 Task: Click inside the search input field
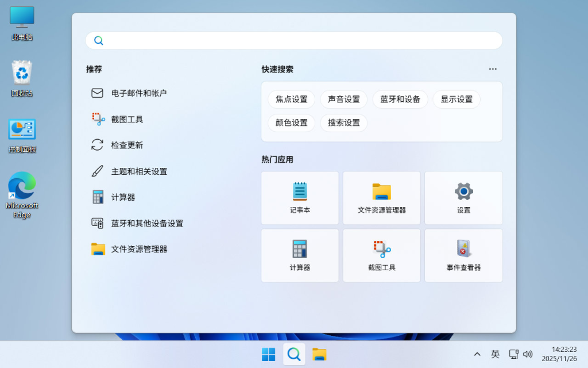[x=294, y=40]
